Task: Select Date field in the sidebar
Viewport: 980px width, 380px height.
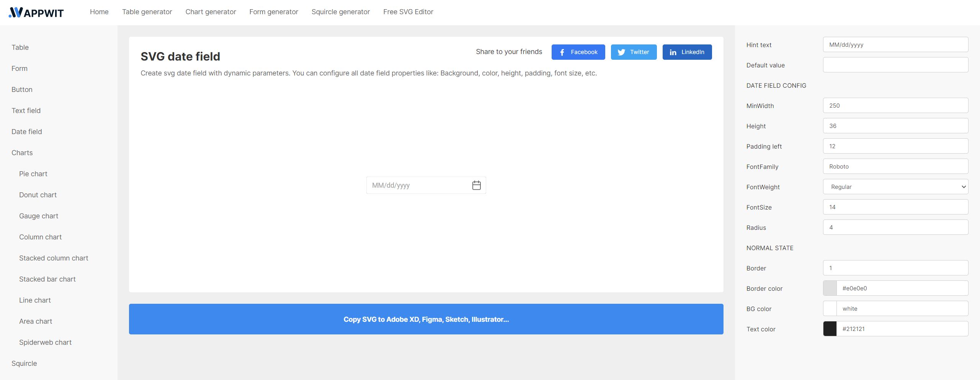Action: tap(26, 131)
